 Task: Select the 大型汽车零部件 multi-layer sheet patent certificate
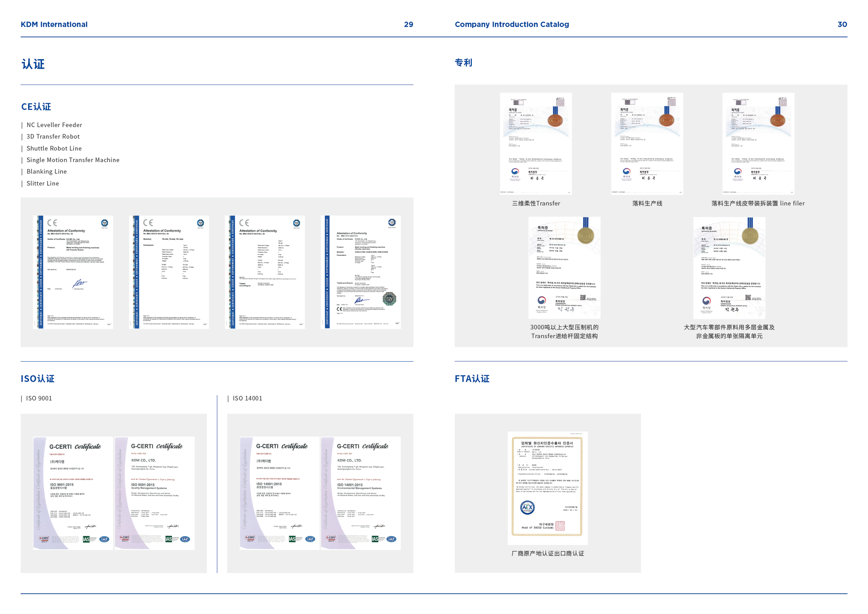(729, 268)
